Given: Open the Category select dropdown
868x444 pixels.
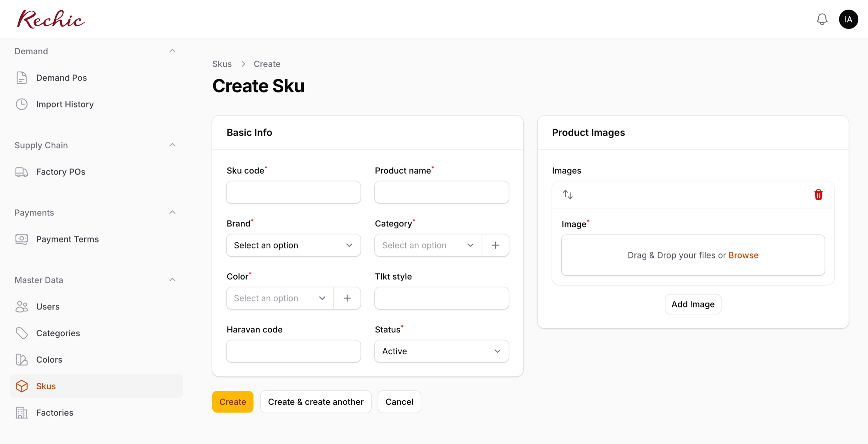Looking at the screenshot, I should [x=428, y=245].
